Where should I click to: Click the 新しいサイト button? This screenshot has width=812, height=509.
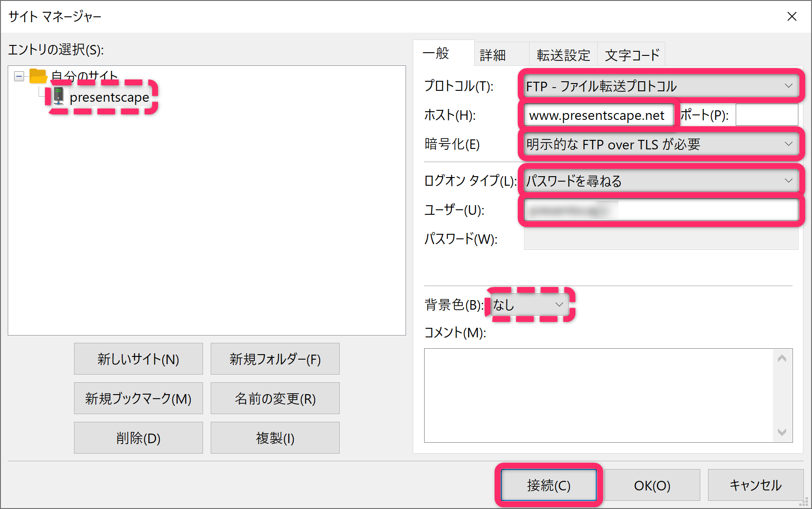138,359
